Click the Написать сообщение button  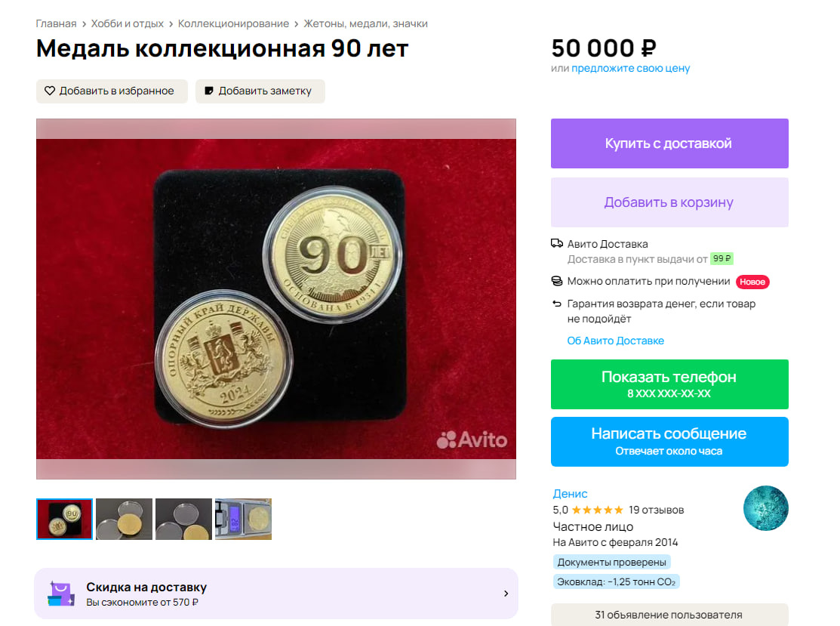pyautogui.click(x=669, y=442)
